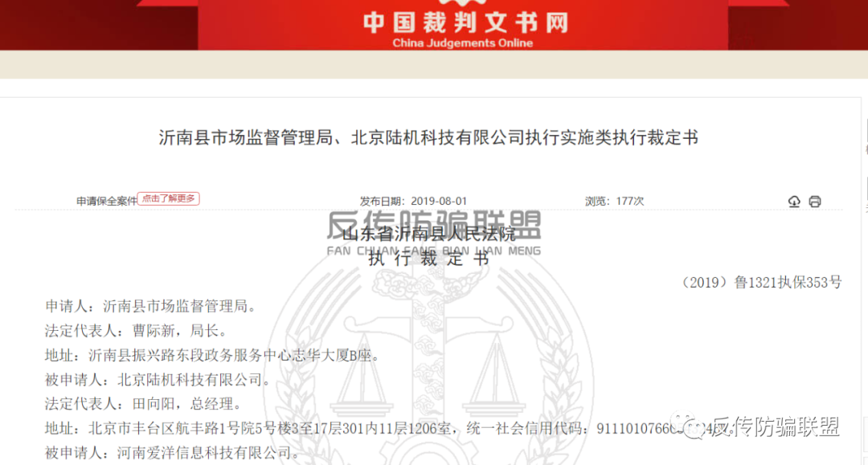Viewport: 868px width, 465px height.
Task: Click the printer icon
Action: (x=814, y=202)
